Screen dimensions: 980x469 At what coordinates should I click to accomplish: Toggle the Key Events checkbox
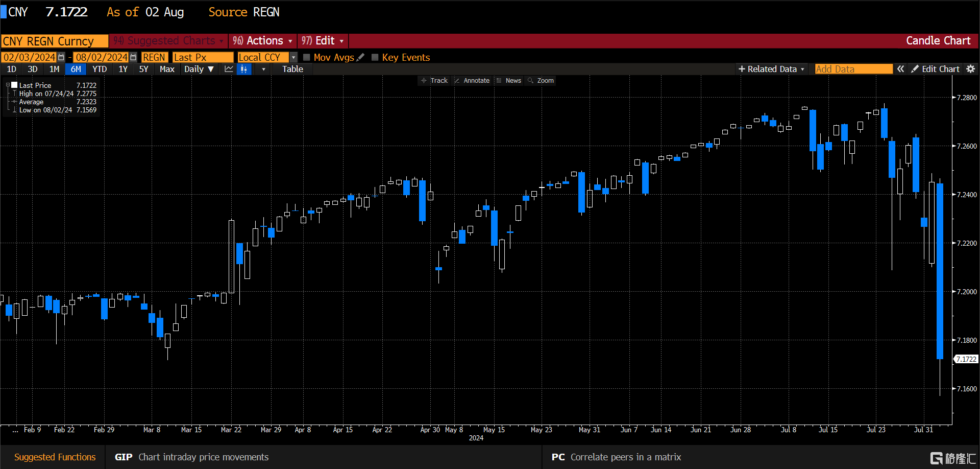click(375, 57)
